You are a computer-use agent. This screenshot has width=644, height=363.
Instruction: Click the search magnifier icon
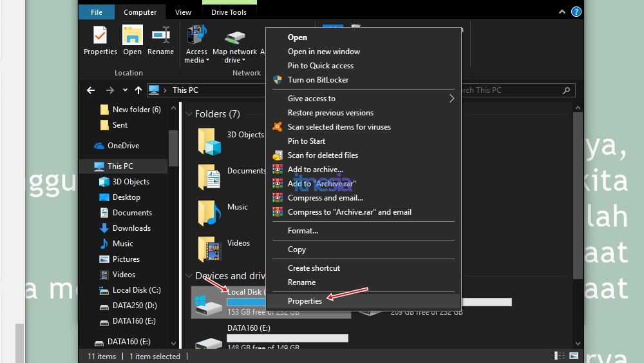[x=566, y=90]
